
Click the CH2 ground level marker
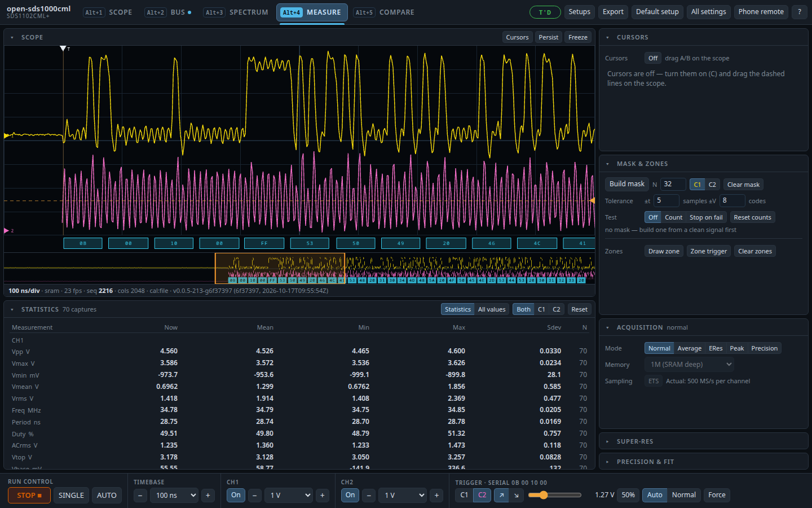7,230
